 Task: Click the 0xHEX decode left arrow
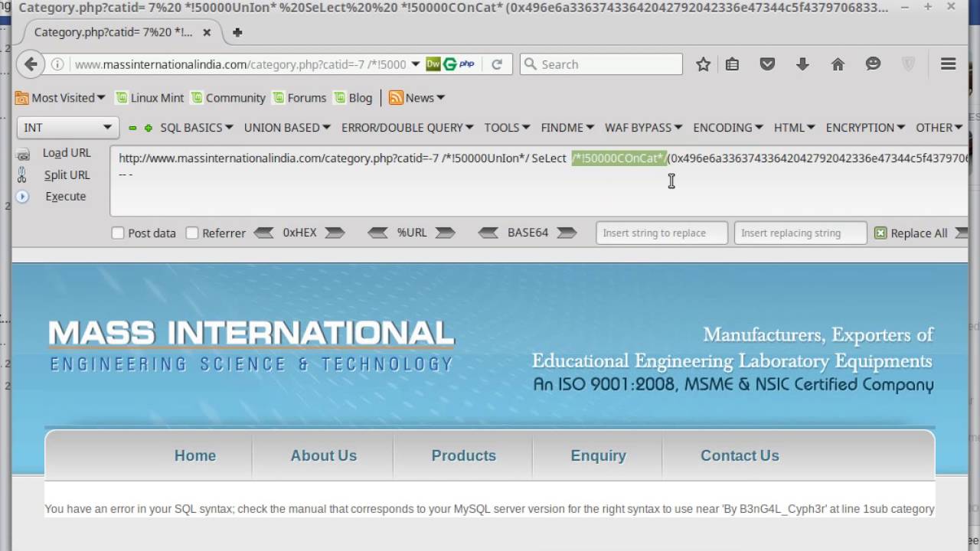[x=263, y=233]
